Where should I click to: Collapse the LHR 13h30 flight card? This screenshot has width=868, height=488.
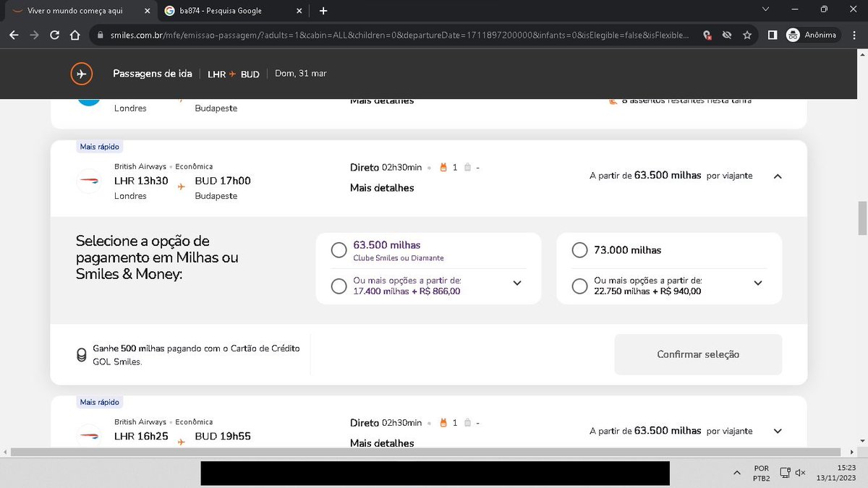point(778,176)
